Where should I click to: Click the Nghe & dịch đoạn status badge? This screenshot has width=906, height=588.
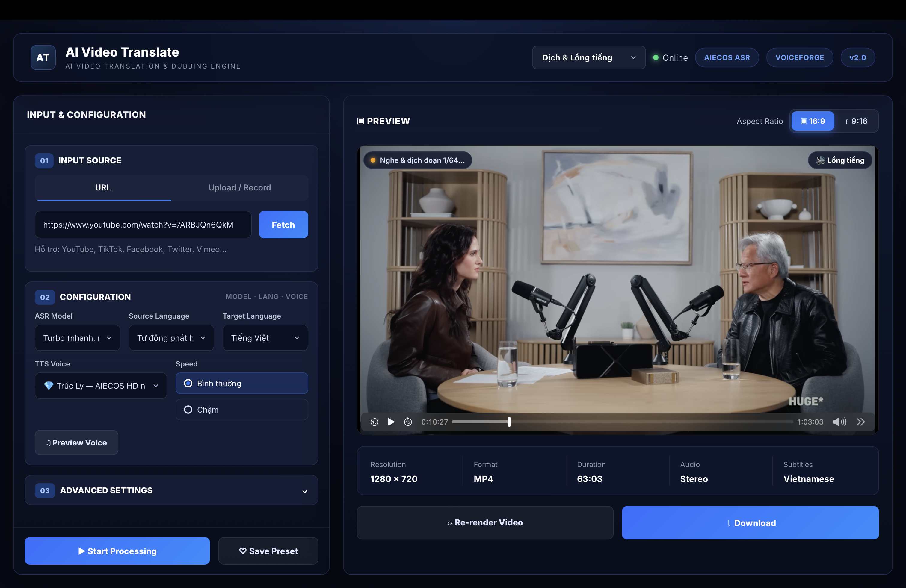tap(418, 160)
